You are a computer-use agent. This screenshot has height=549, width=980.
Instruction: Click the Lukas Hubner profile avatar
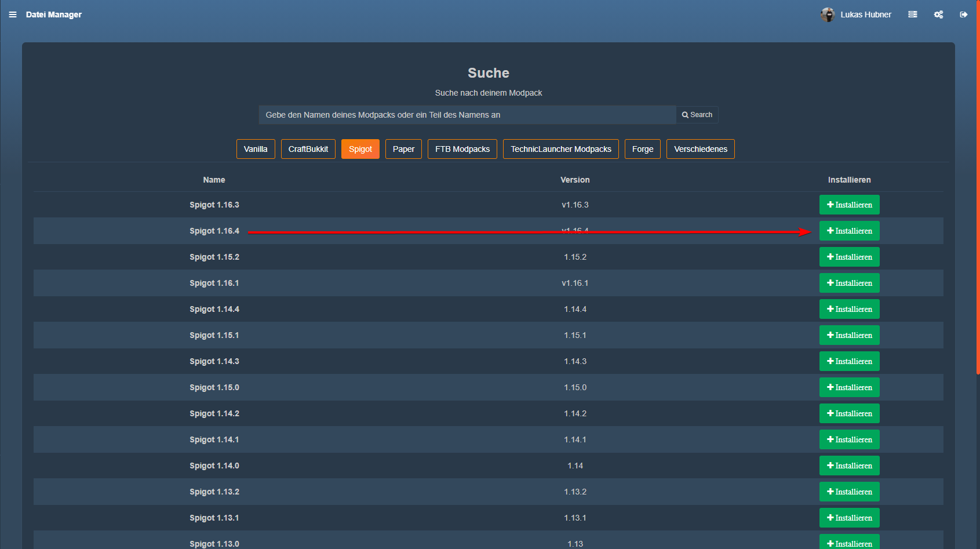click(x=827, y=14)
